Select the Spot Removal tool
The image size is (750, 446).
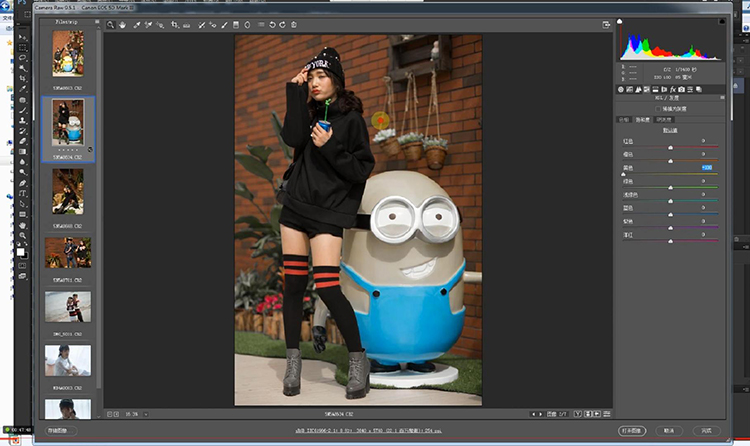tap(201, 25)
